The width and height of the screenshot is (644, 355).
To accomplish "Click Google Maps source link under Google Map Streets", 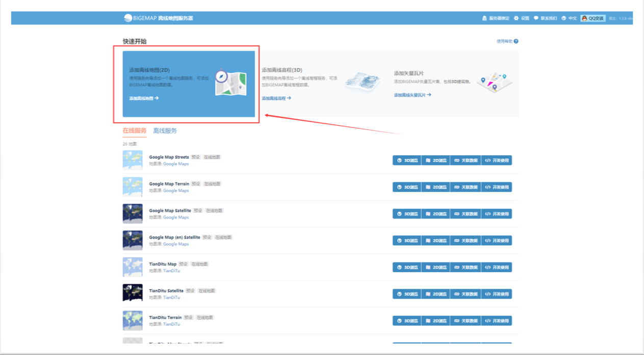I will pos(176,164).
